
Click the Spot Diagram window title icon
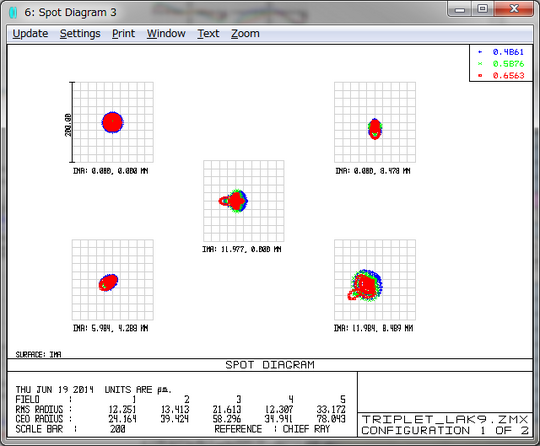[x=13, y=12]
